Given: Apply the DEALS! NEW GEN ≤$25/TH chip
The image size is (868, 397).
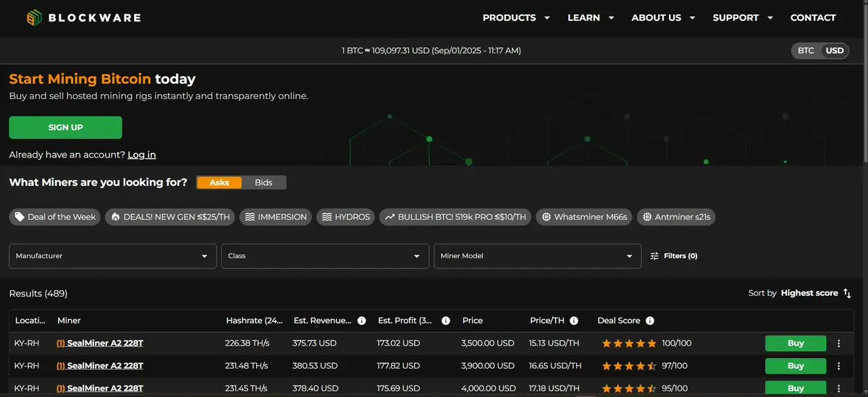Looking at the screenshot, I should 171,217.
